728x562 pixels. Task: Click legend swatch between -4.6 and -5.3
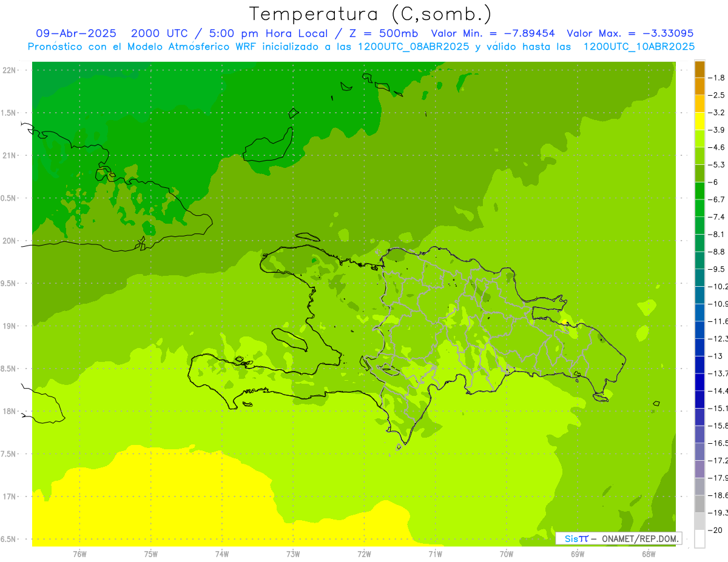click(699, 156)
